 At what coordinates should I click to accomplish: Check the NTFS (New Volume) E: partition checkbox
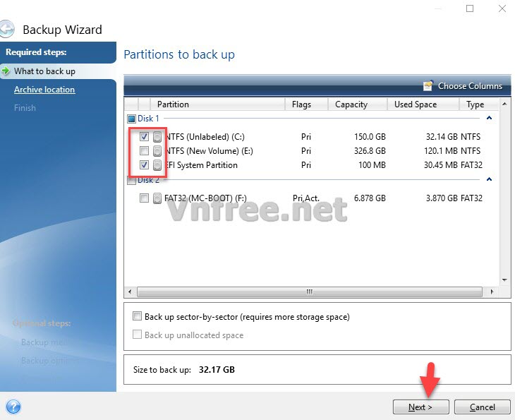coord(144,150)
